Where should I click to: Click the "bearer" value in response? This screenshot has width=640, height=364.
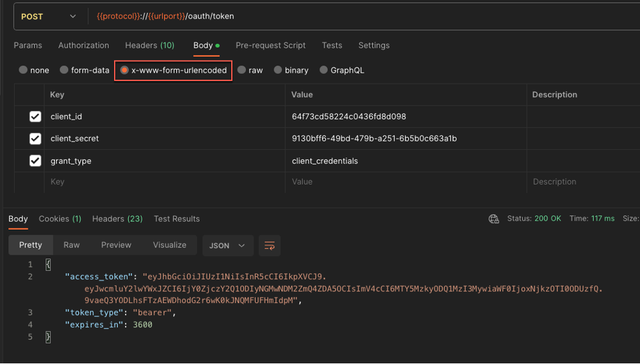(x=152, y=313)
